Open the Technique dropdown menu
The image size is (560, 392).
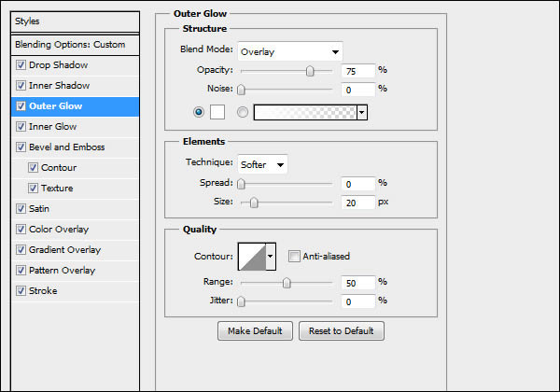(262, 164)
